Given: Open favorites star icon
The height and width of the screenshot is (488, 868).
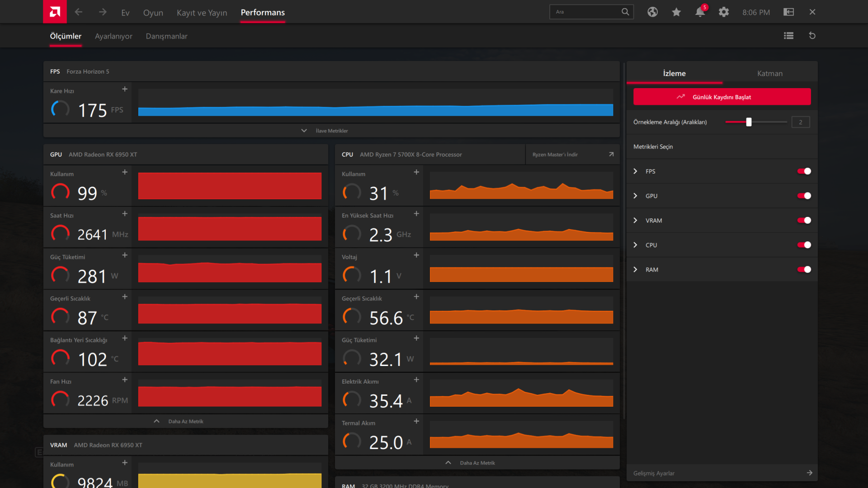Looking at the screenshot, I should coord(676,12).
